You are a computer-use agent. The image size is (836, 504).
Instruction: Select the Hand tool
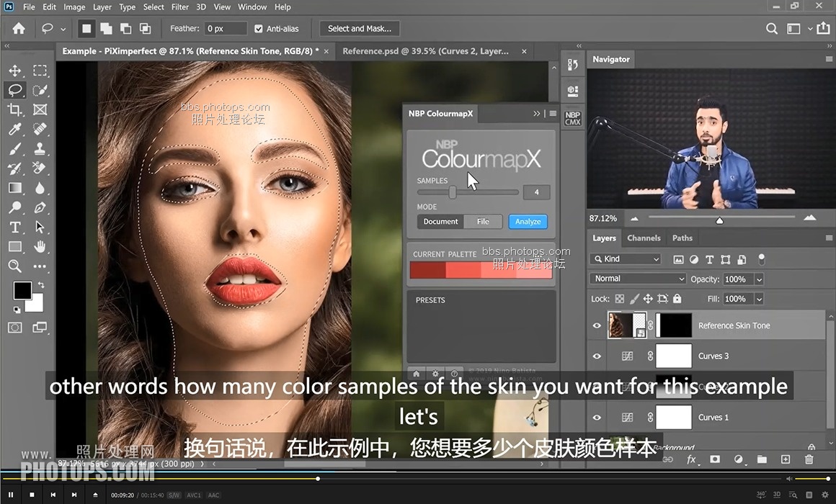coord(40,247)
